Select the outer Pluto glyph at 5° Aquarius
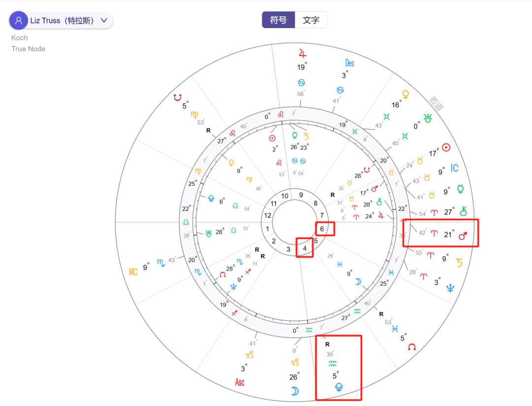Image resolution: width=532 pixels, height=406 pixels. coord(338,387)
